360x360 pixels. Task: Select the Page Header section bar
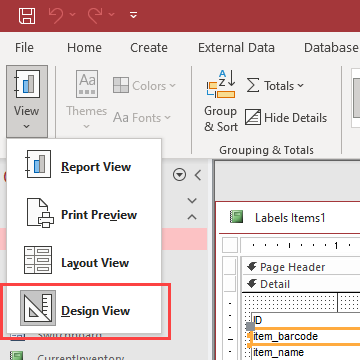(301, 267)
